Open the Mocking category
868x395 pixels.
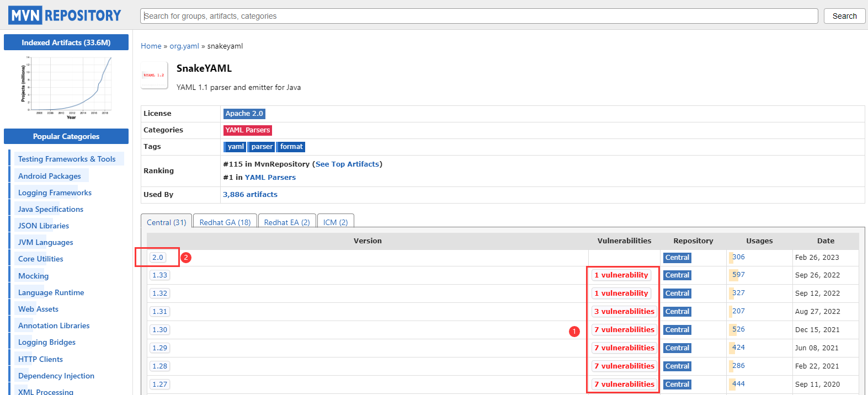[33, 276]
